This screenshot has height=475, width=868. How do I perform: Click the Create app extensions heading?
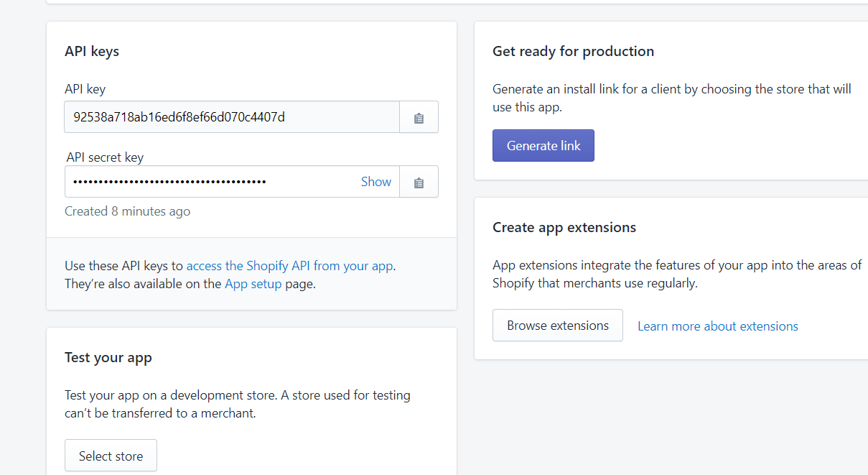pyautogui.click(x=564, y=228)
